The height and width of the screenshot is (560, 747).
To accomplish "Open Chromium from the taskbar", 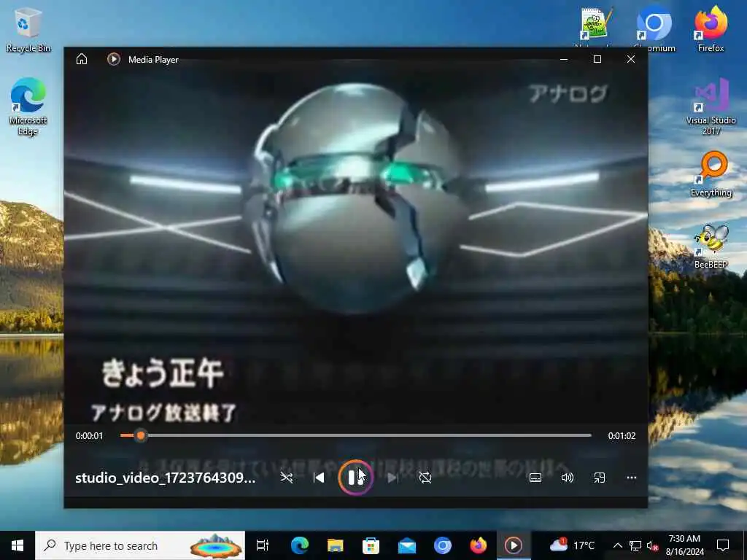I will (x=443, y=545).
